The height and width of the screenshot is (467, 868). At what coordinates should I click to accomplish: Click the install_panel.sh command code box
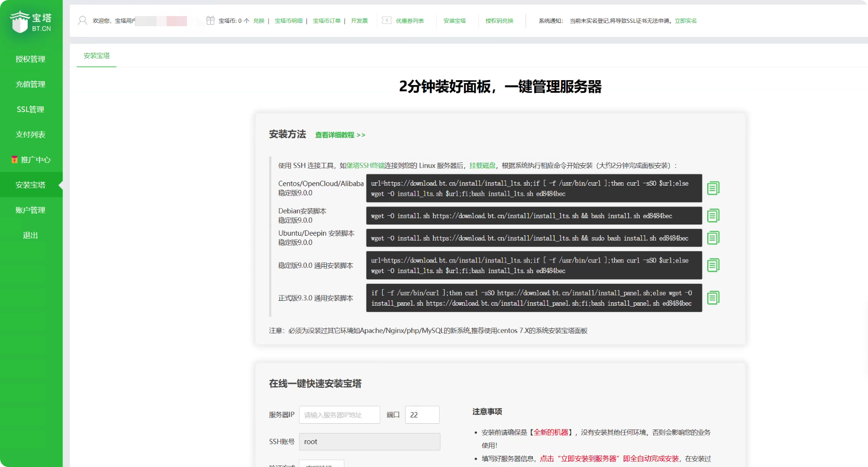click(534, 298)
